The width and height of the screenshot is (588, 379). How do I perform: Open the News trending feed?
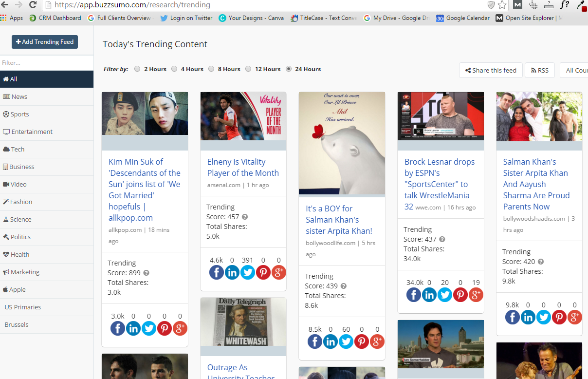47,96
